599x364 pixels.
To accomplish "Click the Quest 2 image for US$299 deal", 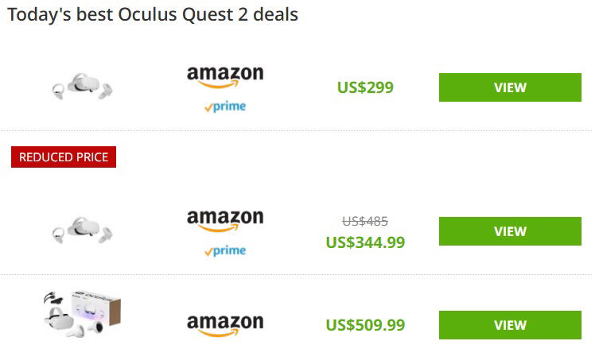I will coord(83,86).
